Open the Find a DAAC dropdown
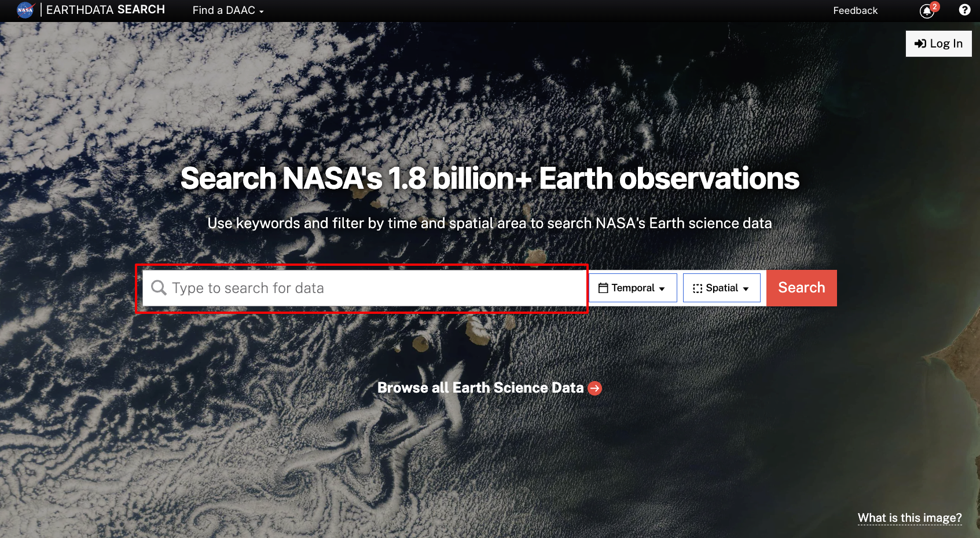The height and width of the screenshot is (538, 980). tap(227, 10)
